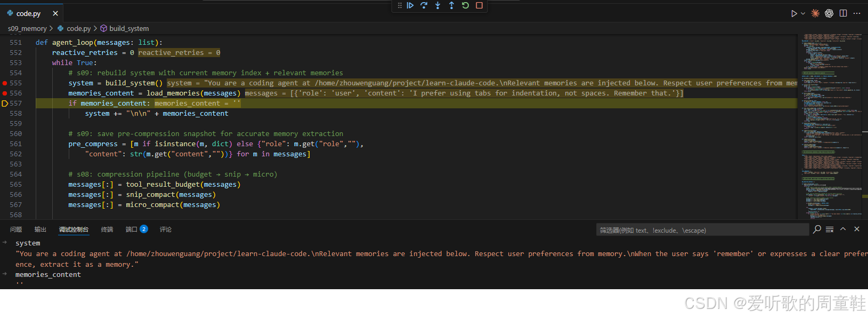Click the current-line debug arrow at line 557

coord(5,104)
